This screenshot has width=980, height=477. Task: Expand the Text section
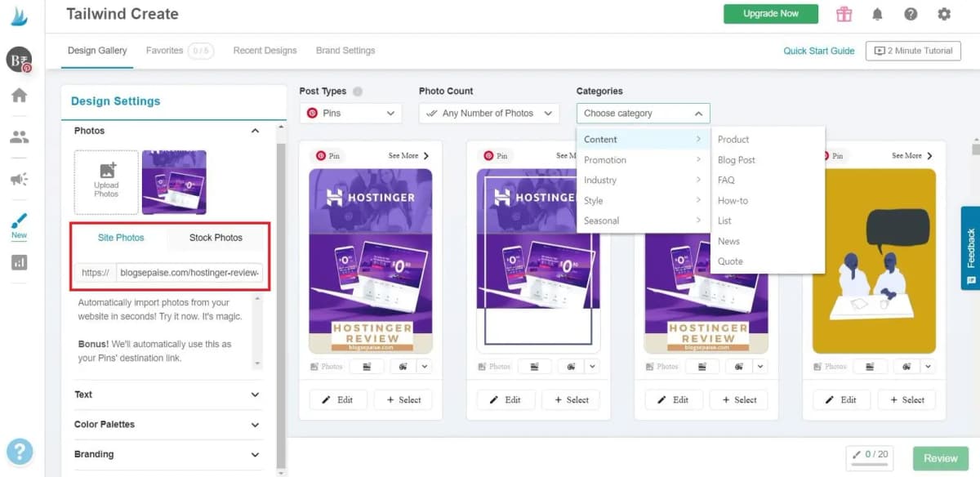click(x=167, y=395)
